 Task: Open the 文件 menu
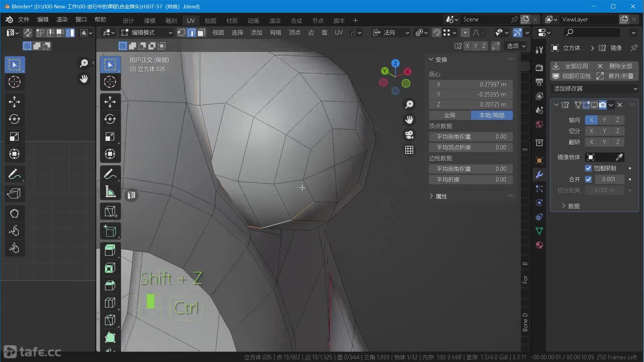pyautogui.click(x=23, y=19)
